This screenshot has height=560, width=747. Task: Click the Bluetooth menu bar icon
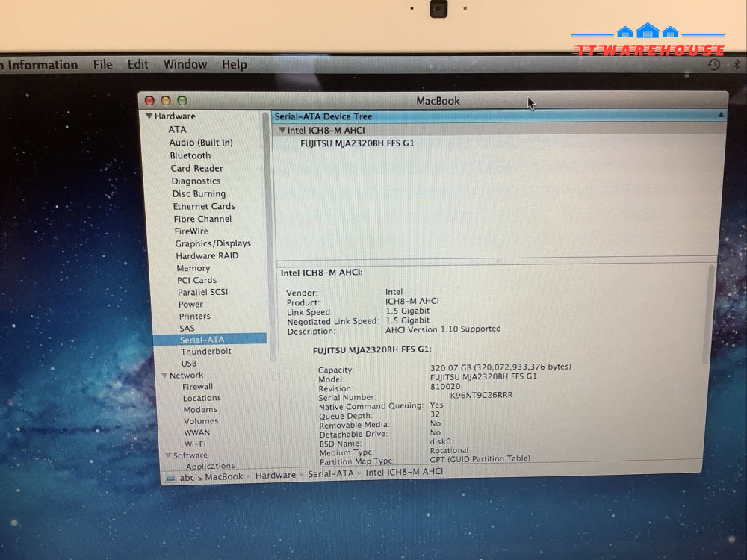pos(736,65)
